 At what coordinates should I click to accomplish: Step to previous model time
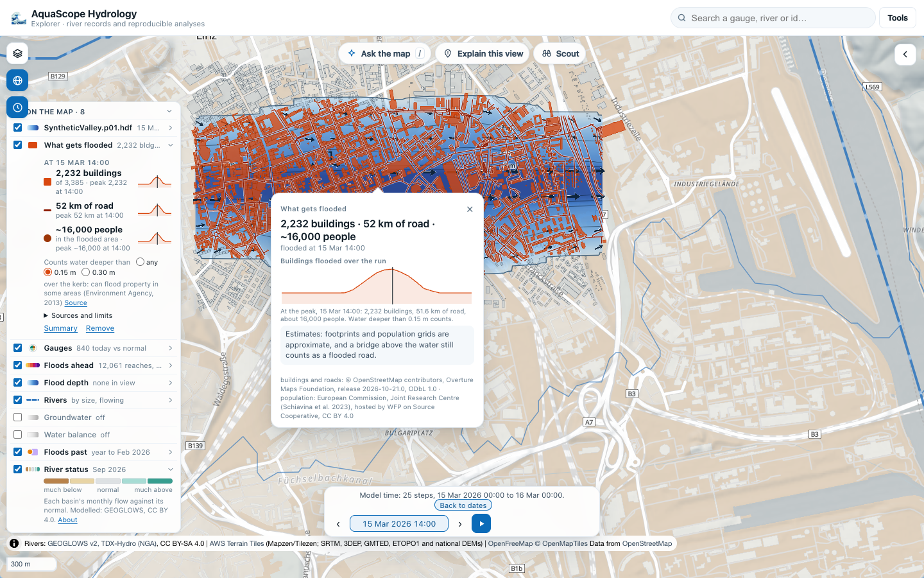[338, 524]
